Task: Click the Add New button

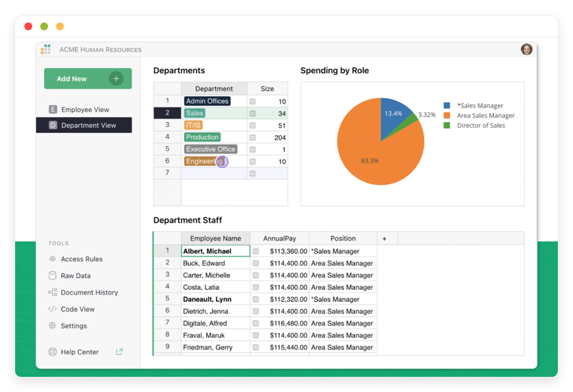Action: pyautogui.click(x=88, y=78)
